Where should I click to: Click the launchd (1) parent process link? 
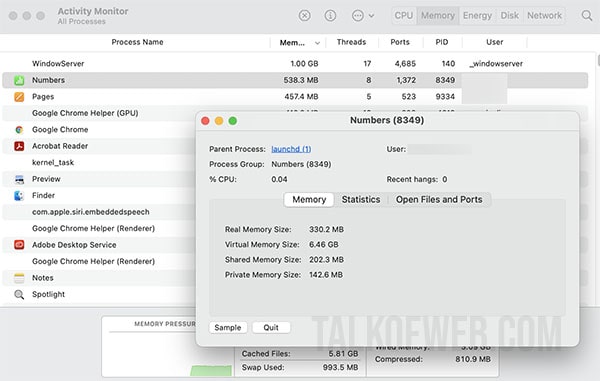coord(291,149)
